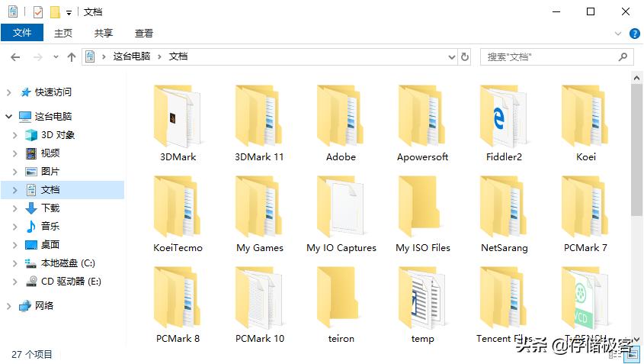Expand 快速访问 in the navigation pane

pyautogui.click(x=8, y=92)
